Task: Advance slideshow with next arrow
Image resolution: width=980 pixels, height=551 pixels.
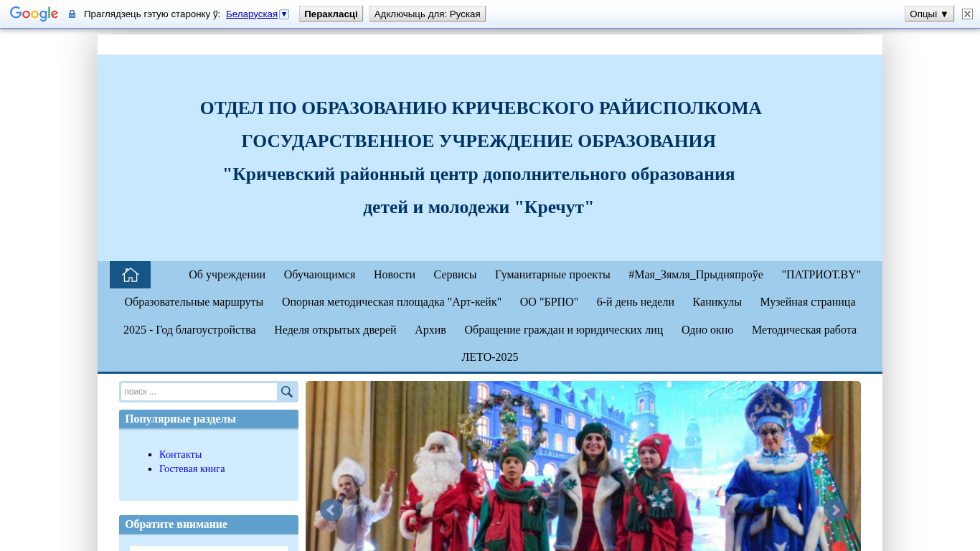Action: click(835, 510)
